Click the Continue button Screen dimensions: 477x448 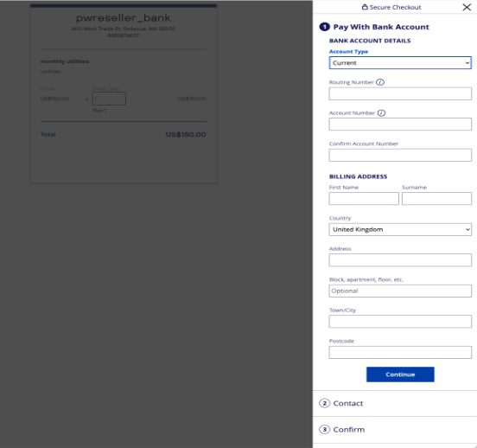tap(400, 374)
